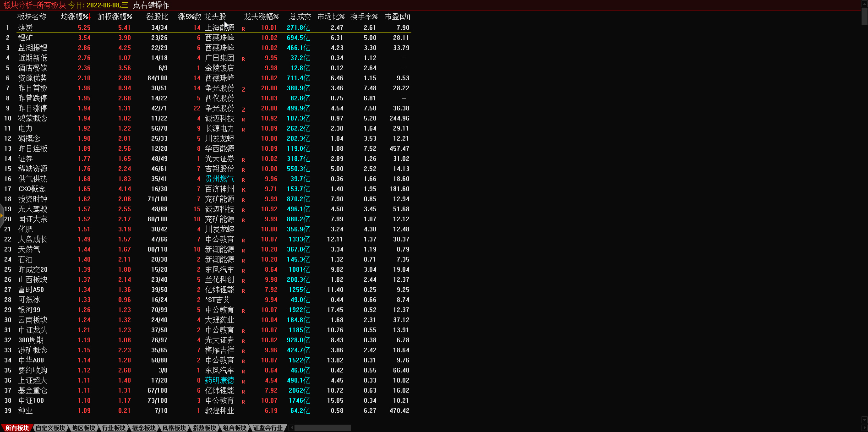868x432 pixels.
Task: Open the 自定义板块 tab
Action: click(x=50, y=428)
